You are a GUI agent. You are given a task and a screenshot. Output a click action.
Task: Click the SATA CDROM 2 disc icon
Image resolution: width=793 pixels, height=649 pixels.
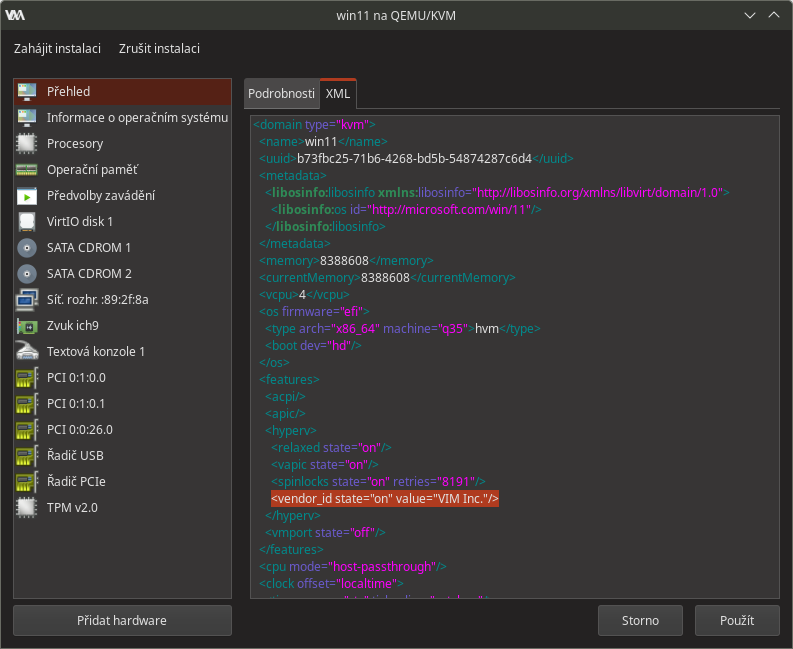pyautogui.click(x=27, y=274)
